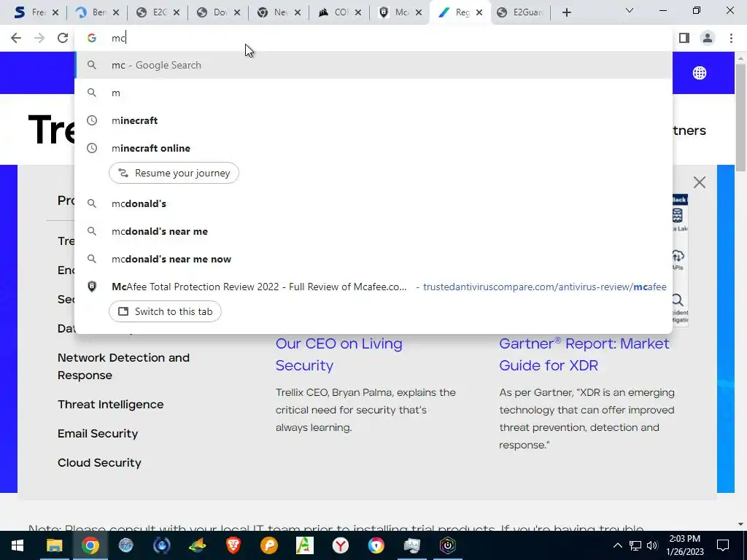Open 'Gartner Report: Market Guide for XDR' link

[x=584, y=354]
